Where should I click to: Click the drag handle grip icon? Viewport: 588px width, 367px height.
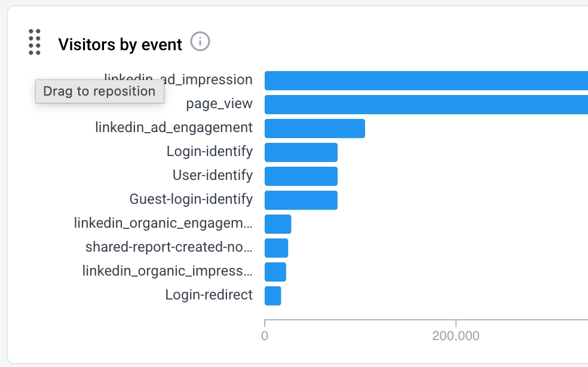pyautogui.click(x=35, y=42)
